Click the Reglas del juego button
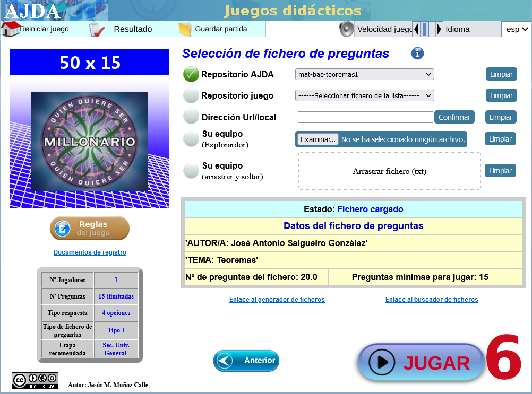The height and width of the screenshot is (394, 532). (90, 229)
